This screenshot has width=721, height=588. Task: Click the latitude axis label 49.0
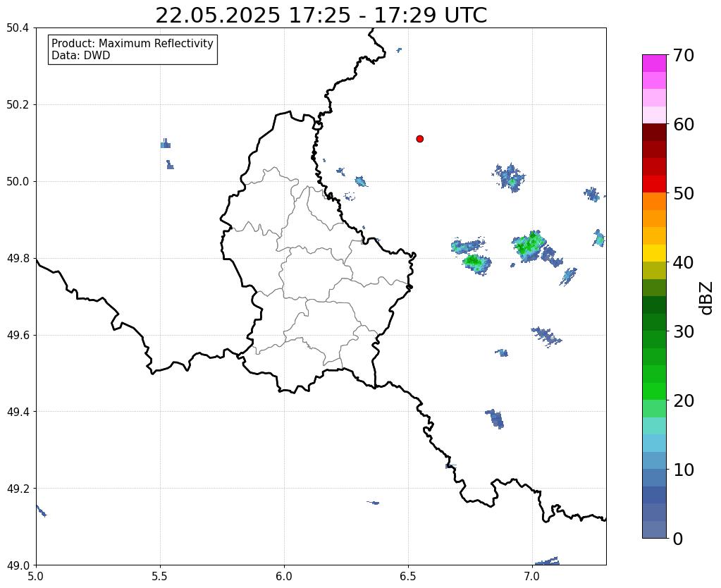[x=18, y=565]
